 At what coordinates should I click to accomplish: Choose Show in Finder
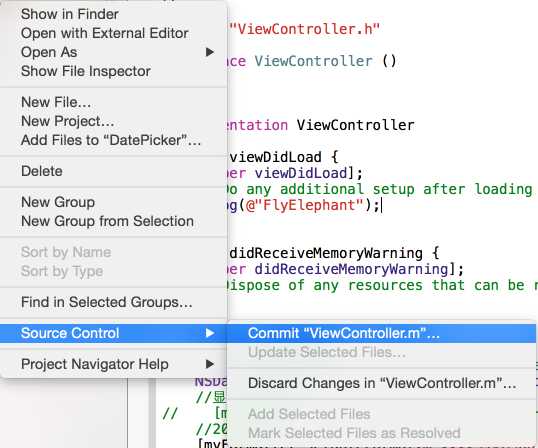pyautogui.click(x=70, y=14)
